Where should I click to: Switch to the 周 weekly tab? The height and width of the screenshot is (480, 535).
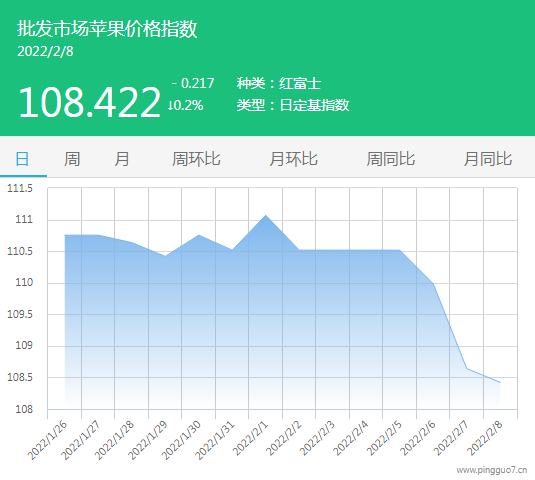(72, 159)
